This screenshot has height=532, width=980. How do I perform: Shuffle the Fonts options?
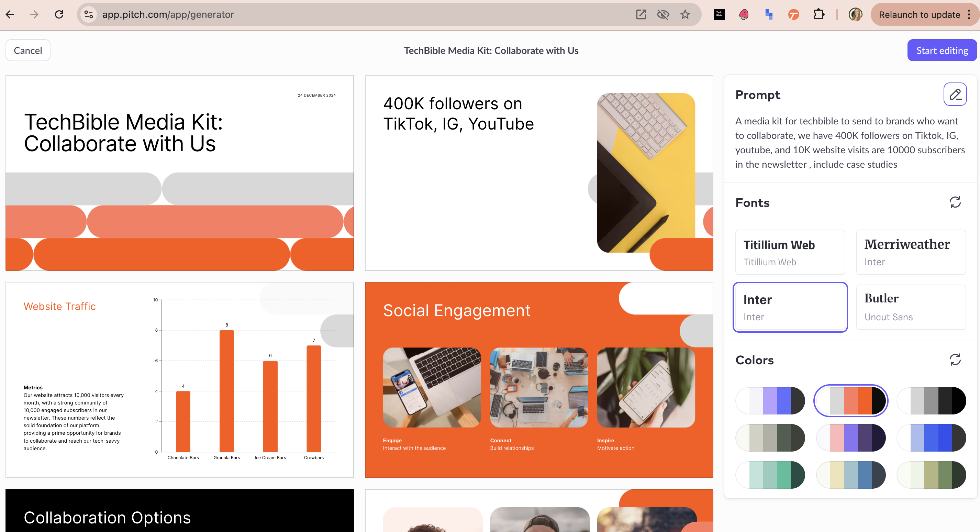[x=955, y=202]
